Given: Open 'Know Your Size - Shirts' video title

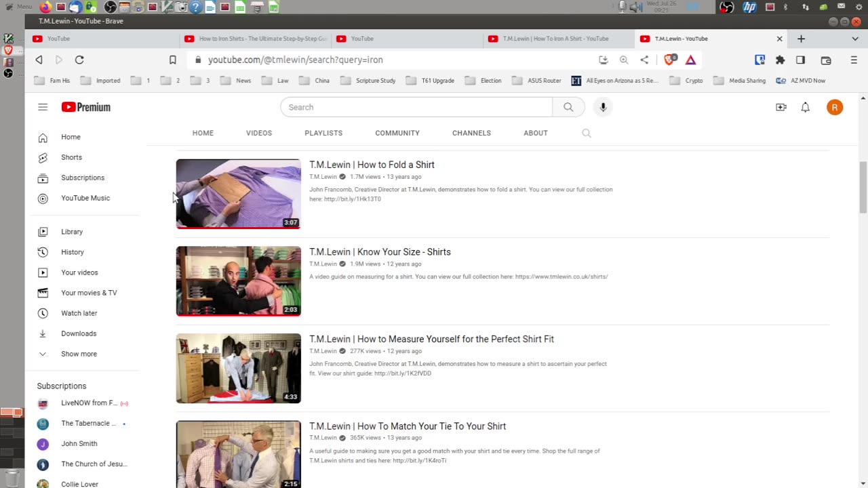Looking at the screenshot, I should 380,252.
